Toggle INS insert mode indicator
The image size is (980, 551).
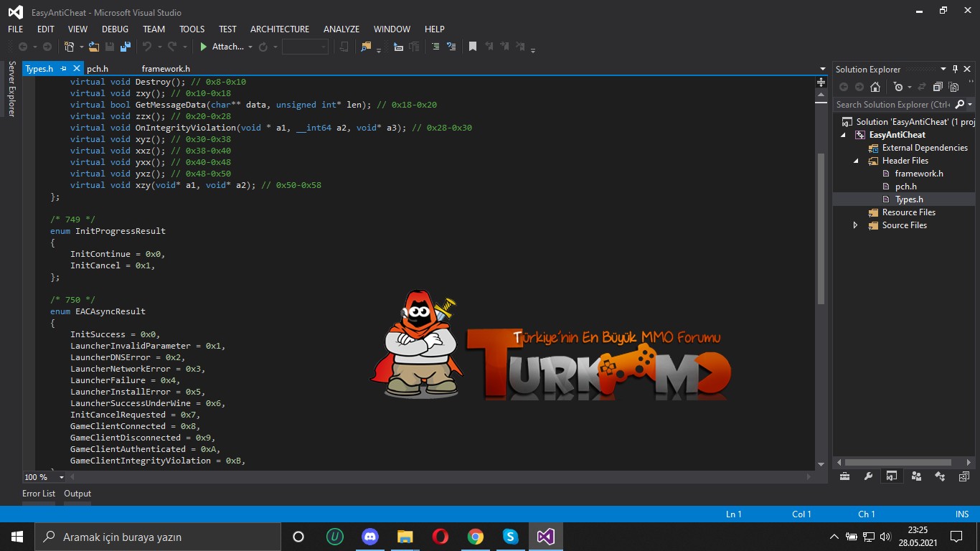pyautogui.click(x=962, y=514)
